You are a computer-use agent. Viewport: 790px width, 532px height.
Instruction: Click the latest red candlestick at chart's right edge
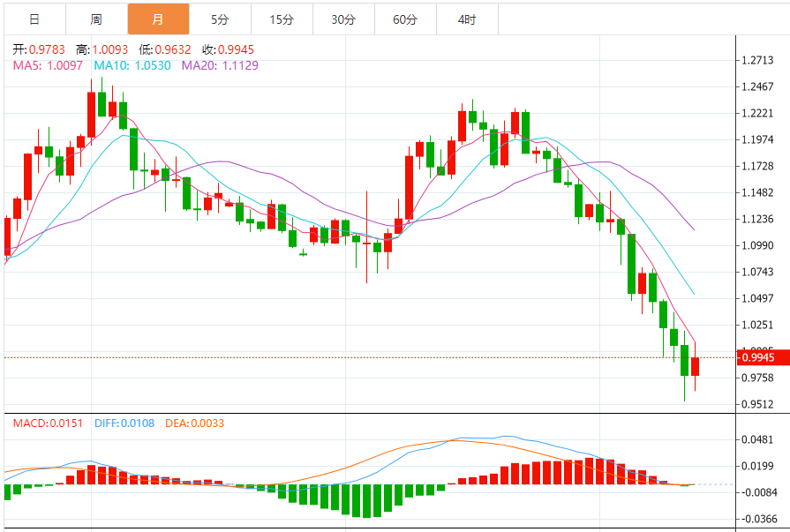tap(696, 366)
